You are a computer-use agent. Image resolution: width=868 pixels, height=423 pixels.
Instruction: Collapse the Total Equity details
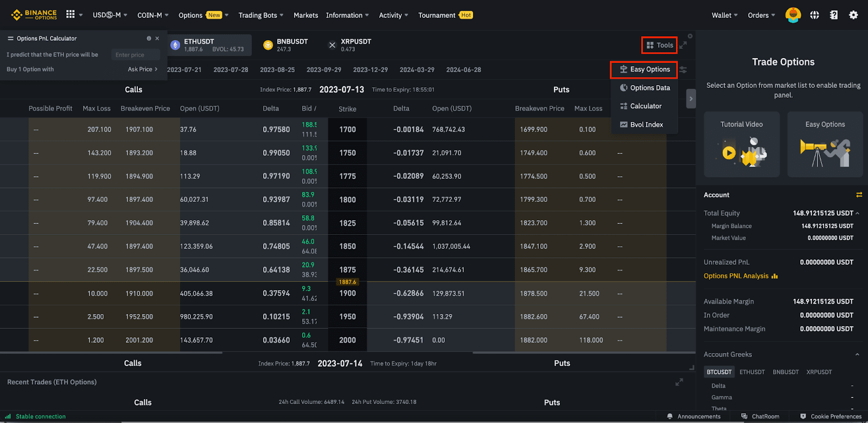pos(857,213)
